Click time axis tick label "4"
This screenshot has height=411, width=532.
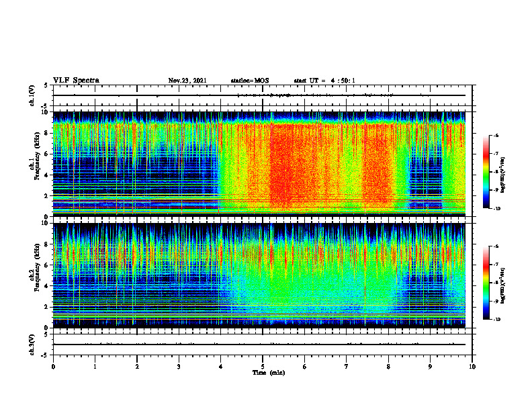(221, 367)
